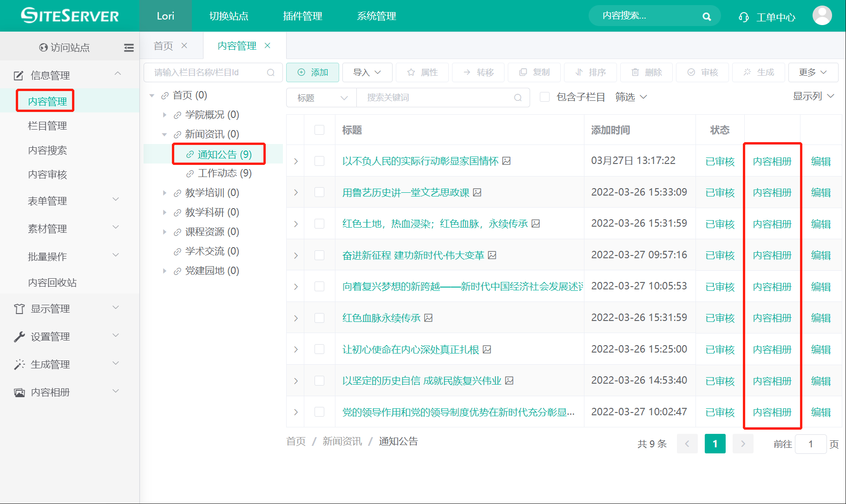Image resolution: width=846 pixels, height=504 pixels.
Task: Open 工单中心 via the headset icon
Action: click(744, 16)
